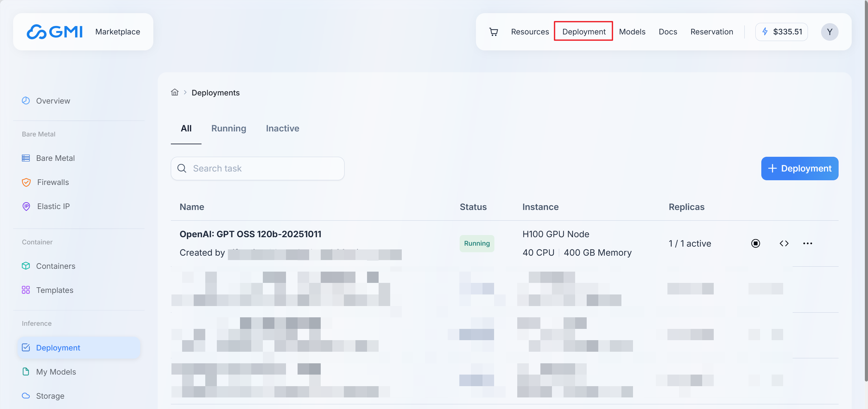Open Elastic IP in the sidebar
This screenshot has width=868, height=409.
tap(53, 206)
